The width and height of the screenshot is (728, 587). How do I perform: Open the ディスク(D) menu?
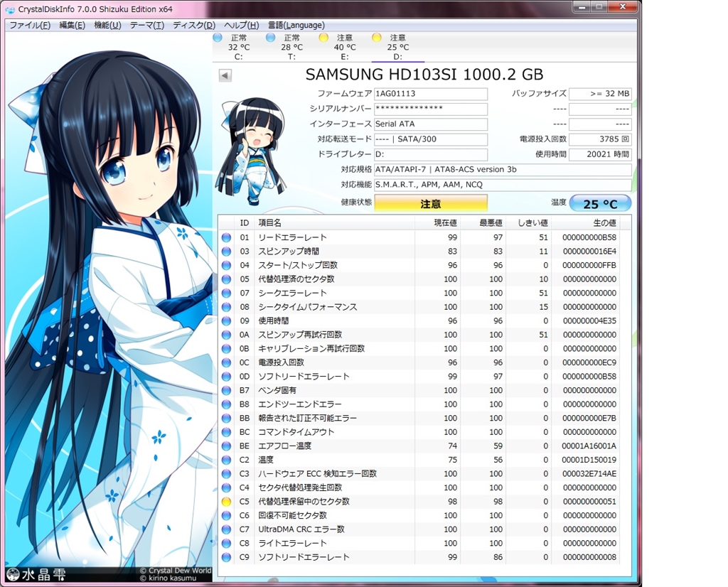(194, 25)
